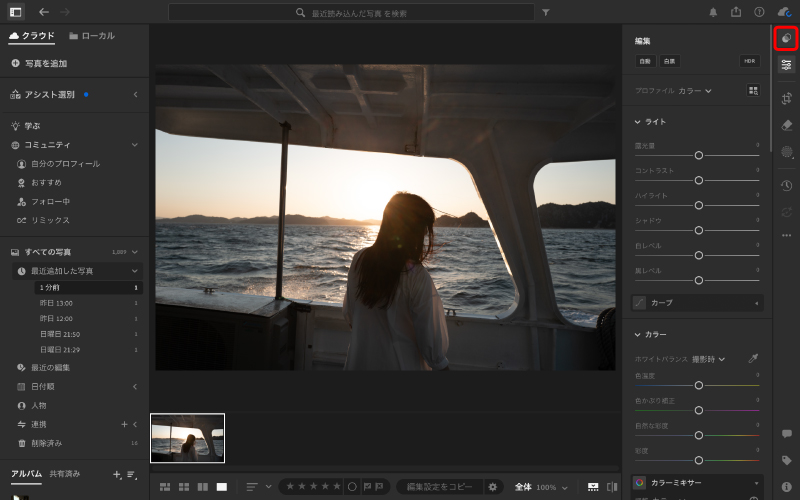Click the 露光量 slider handle
This screenshot has width=800, height=500.
coord(699,155)
